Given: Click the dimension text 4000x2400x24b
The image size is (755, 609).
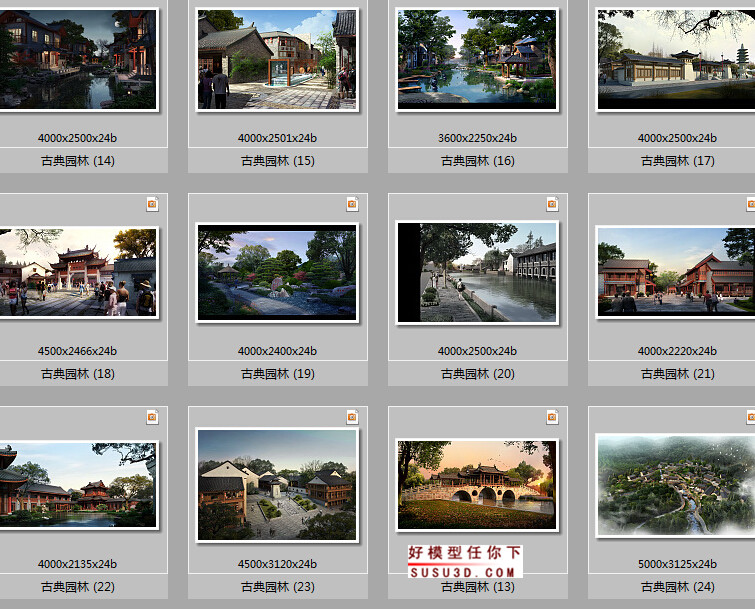Looking at the screenshot, I should click(277, 351).
